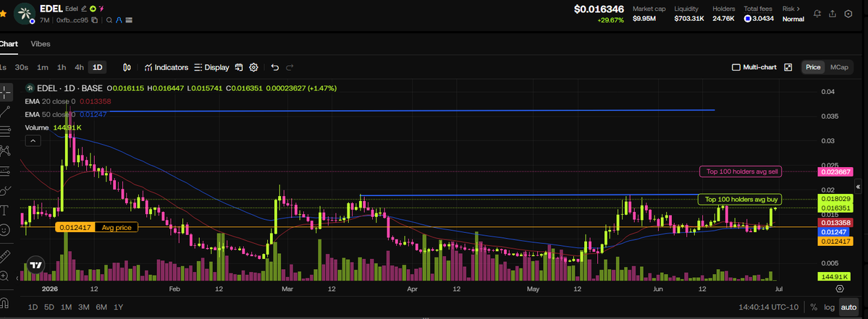Select the 4h timeframe
868x319 pixels.
point(79,67)
